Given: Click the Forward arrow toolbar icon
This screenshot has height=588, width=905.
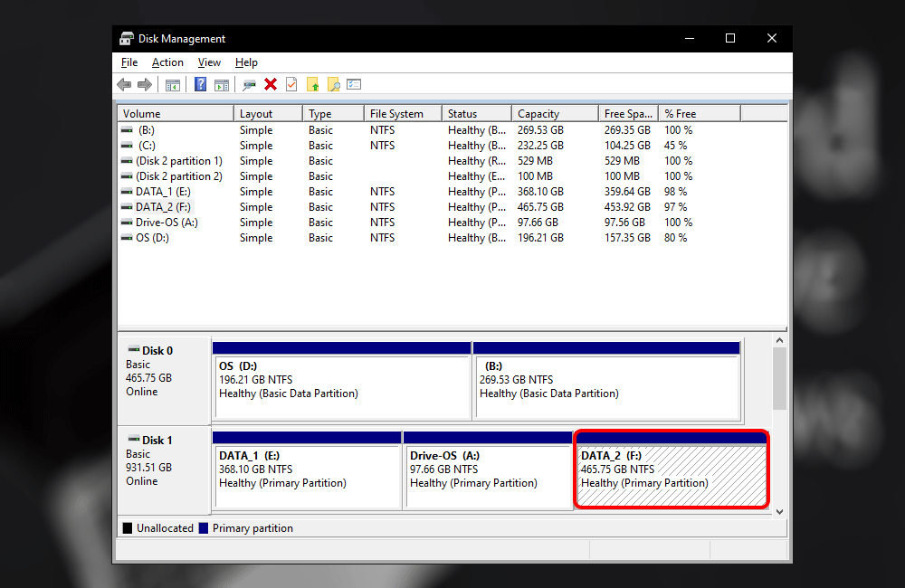Looking at the screenshot, I should tap(145, 85).
